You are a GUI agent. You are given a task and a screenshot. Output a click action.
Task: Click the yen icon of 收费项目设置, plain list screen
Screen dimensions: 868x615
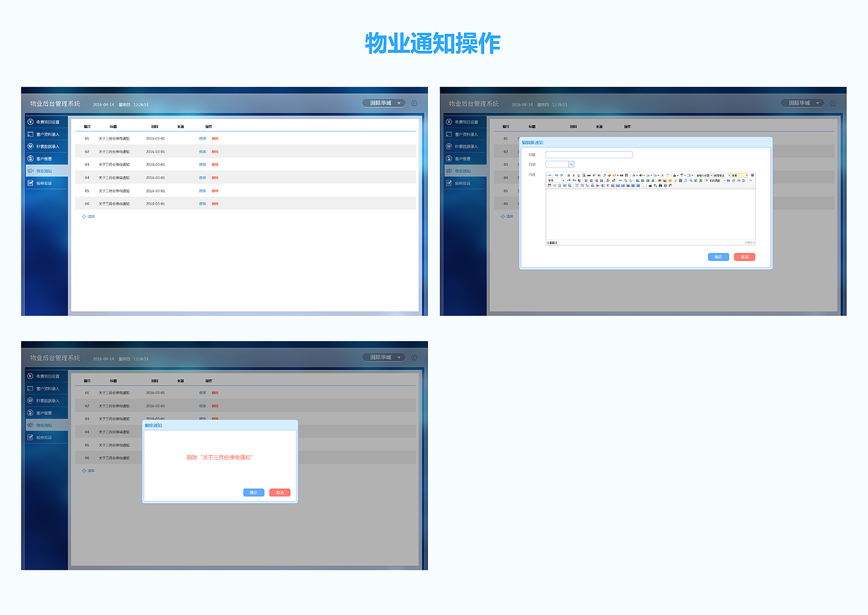point(30,122)
